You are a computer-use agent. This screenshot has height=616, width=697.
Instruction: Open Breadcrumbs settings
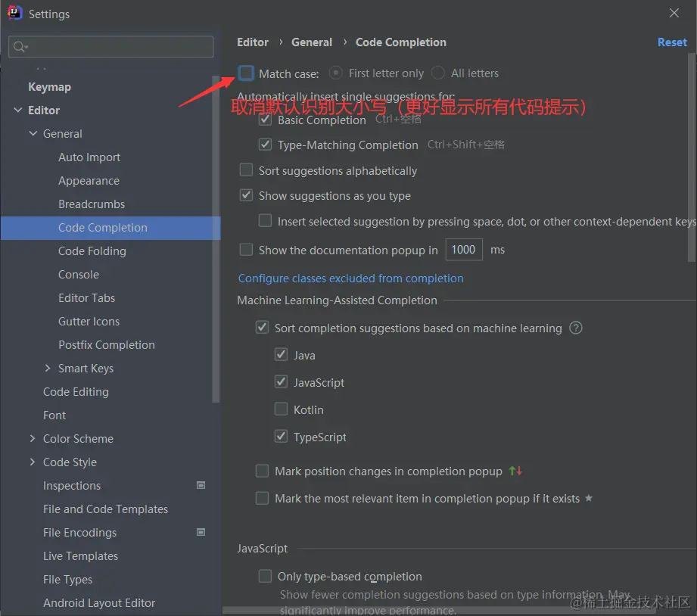coord(91,204)
